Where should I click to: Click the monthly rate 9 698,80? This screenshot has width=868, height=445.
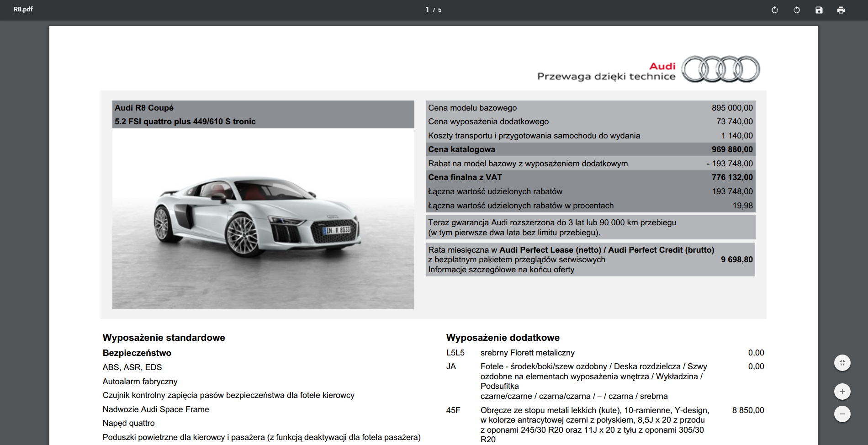[x=737, y=260]
